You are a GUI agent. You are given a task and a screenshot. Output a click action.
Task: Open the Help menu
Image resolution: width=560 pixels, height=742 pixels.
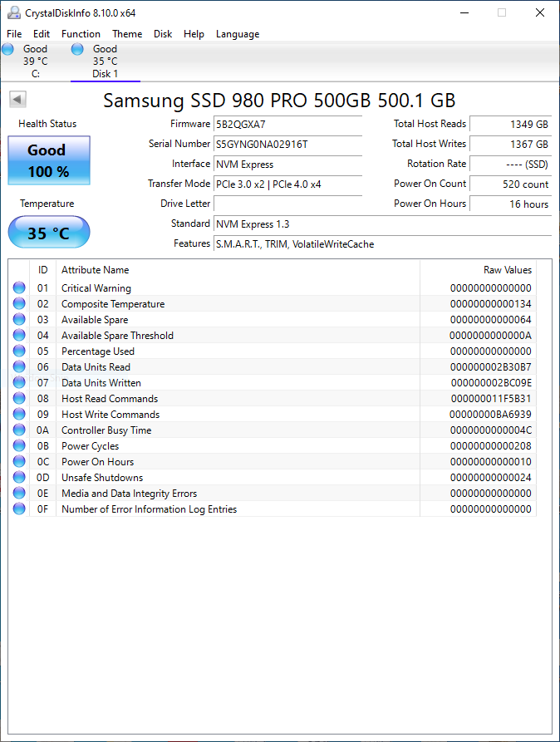194,34
